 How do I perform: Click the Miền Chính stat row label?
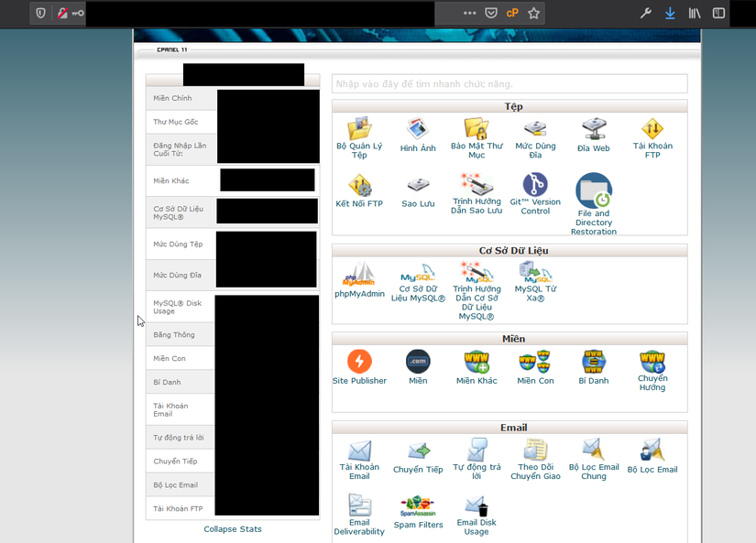172,98
